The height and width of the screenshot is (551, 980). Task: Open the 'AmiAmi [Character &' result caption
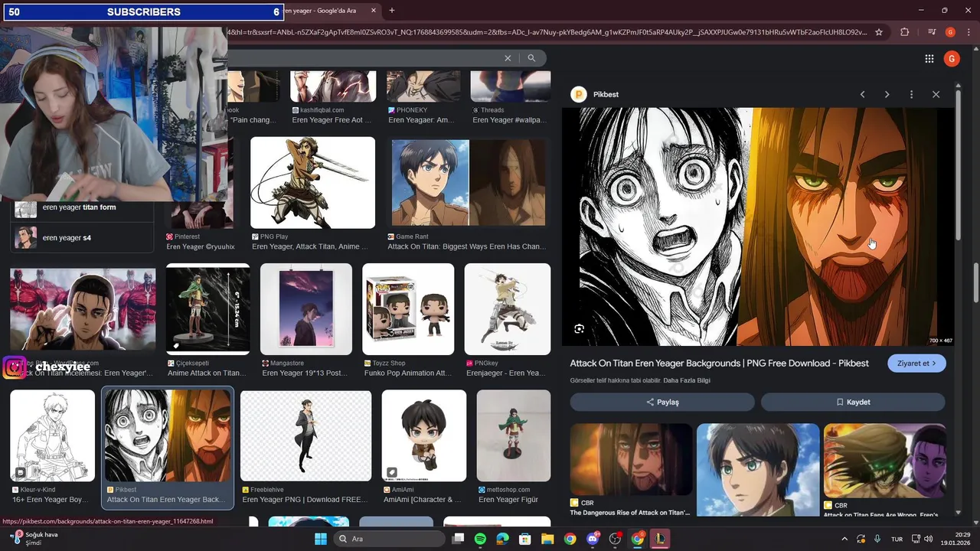click(x=423, y=500)
